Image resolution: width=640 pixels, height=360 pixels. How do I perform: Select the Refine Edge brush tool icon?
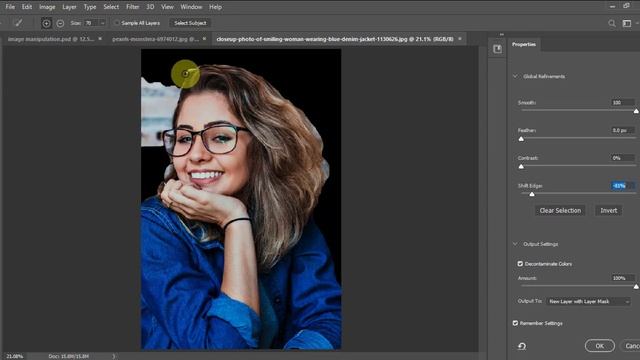click(x=18, y=23)
